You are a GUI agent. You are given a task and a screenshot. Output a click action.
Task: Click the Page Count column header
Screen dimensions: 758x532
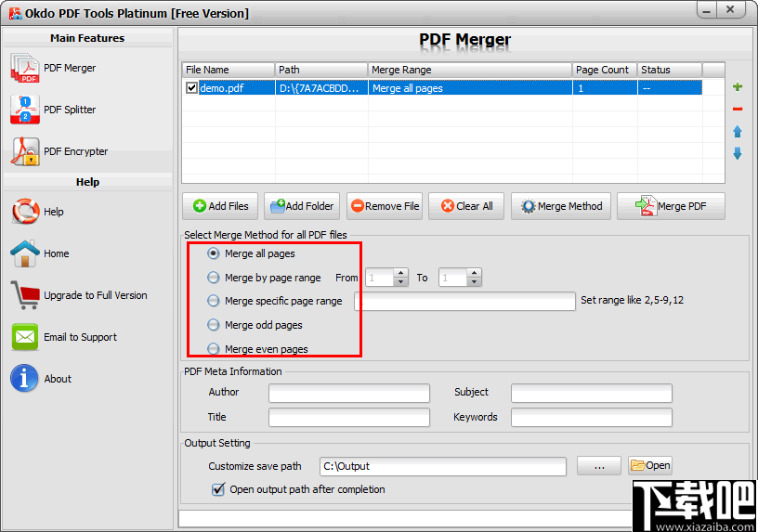pos(605,70)
